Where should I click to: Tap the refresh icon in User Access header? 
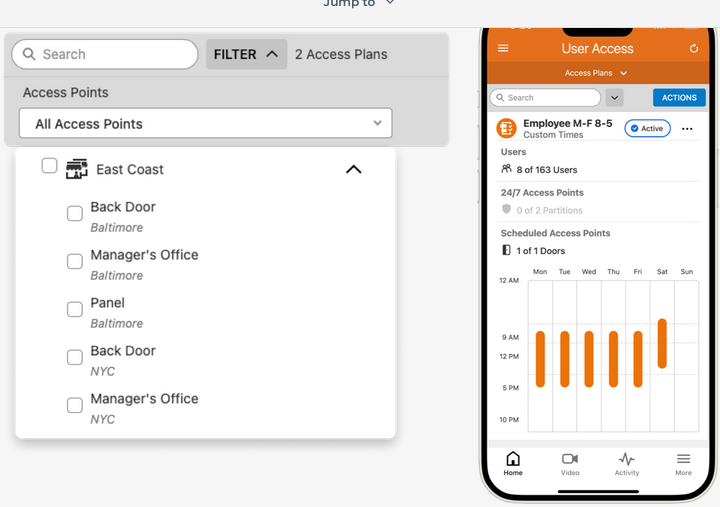[694, 48]
